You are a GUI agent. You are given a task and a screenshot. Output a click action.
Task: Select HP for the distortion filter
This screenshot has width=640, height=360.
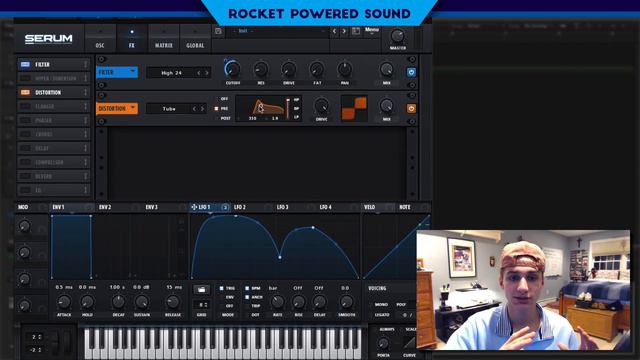(x=297, y=100)
